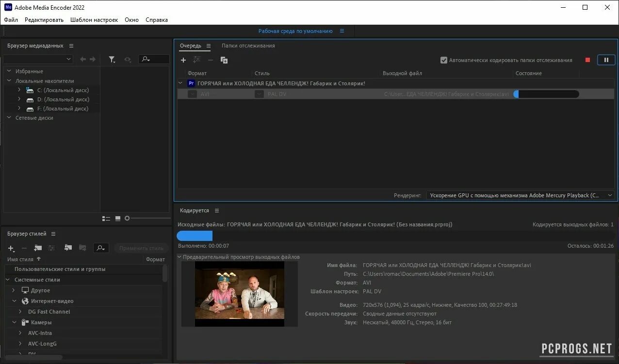Viewport: 619px width, 364px height.
Task: Click the monitor icon beside Другое
Action: point(25,290)
